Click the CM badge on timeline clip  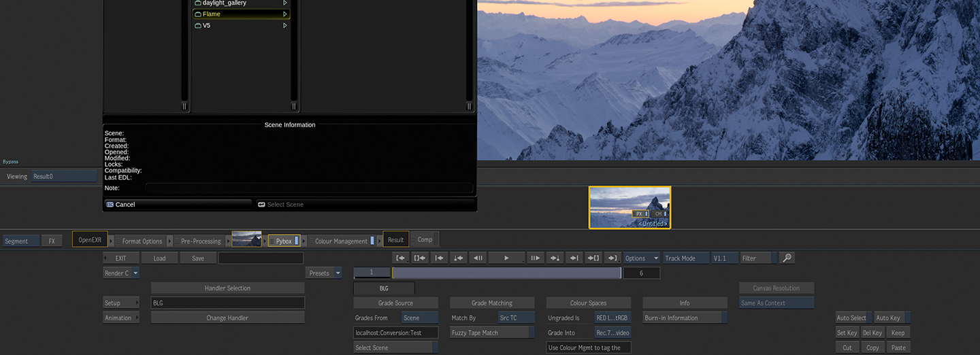tap(659, 214)
